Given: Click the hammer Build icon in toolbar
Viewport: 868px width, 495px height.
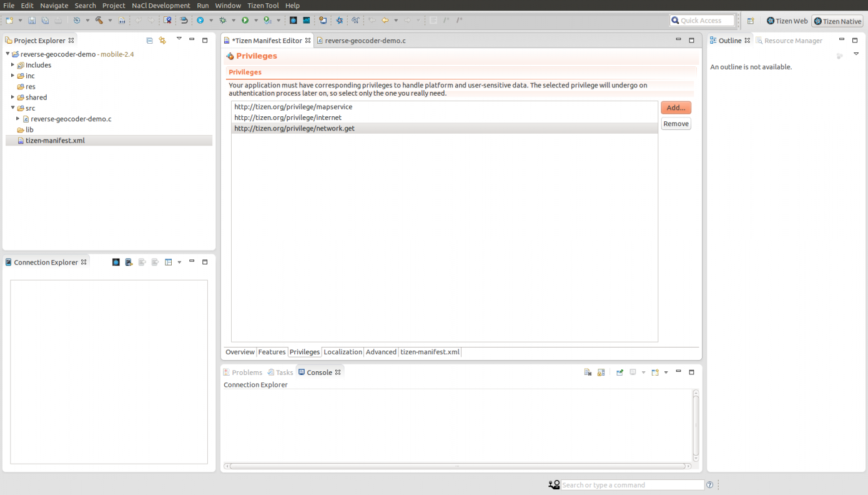Looking at the screenshot, I should point(99,21).
